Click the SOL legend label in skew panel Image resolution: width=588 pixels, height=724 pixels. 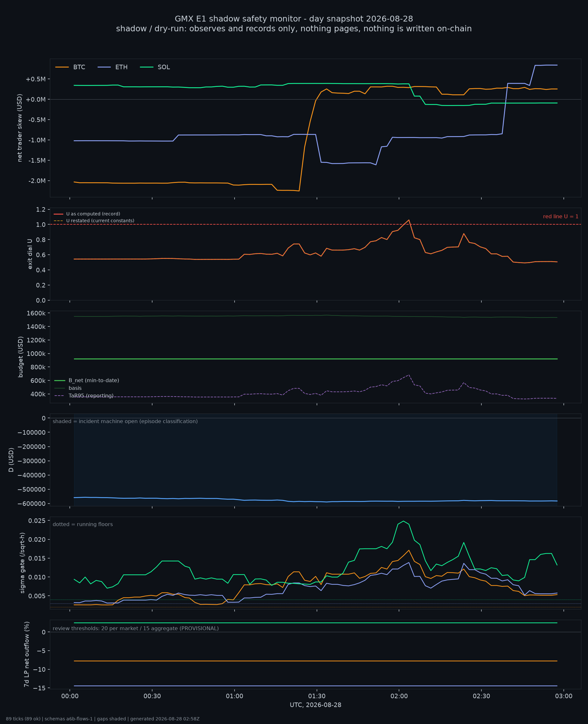[164, 67]
